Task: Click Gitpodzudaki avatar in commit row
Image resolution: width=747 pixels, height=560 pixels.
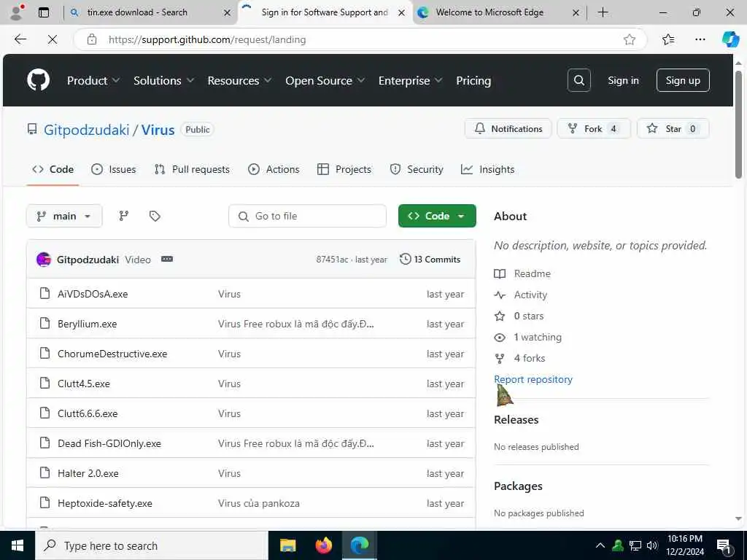Action: pos(44,260)
